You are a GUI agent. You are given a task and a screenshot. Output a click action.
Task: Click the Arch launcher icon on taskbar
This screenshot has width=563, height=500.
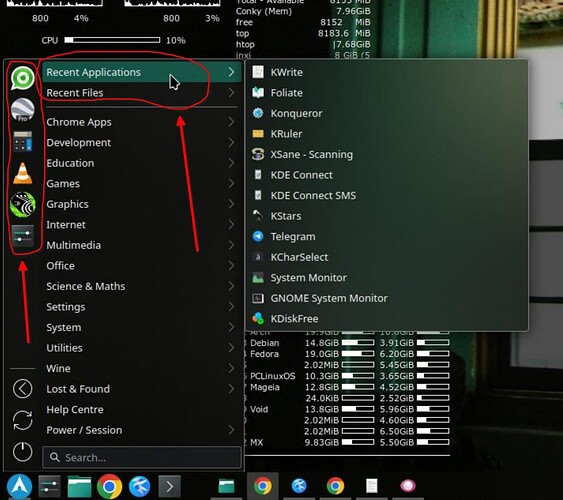tap(20, 487)
